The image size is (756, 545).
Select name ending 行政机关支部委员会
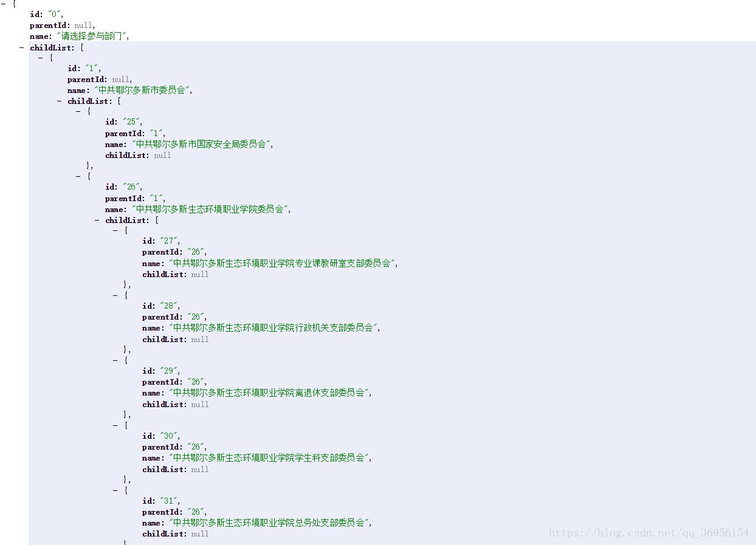click(x=274, y=328)
